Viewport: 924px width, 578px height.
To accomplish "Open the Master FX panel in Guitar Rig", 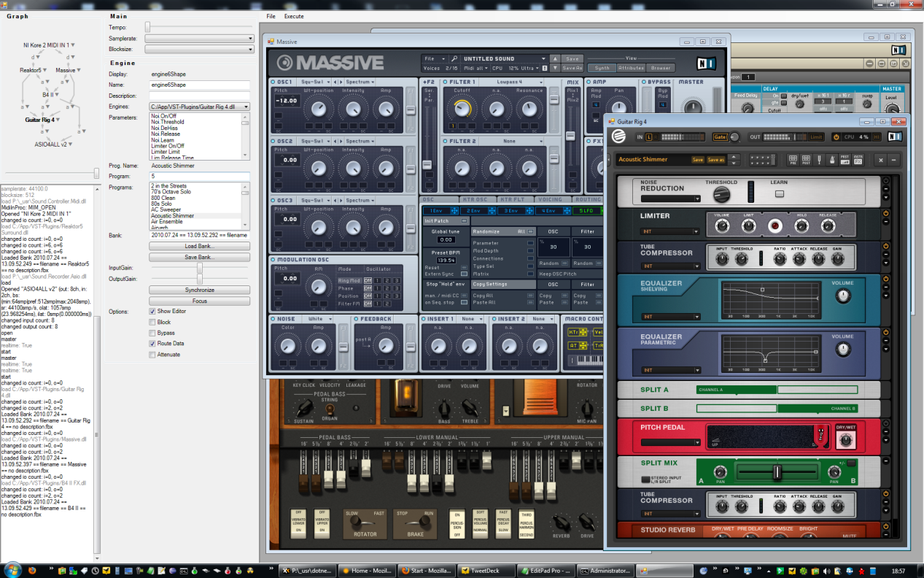I will [x=858, y=159].
